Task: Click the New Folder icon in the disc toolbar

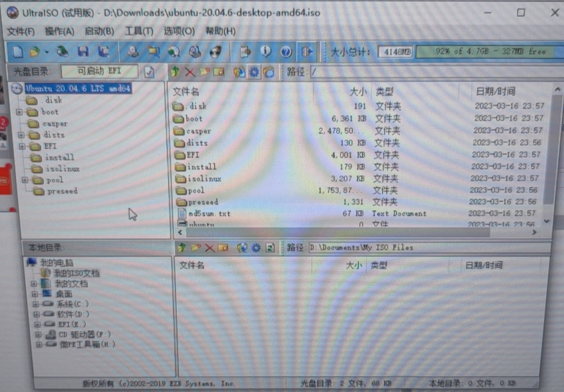Action: (204, 72)
